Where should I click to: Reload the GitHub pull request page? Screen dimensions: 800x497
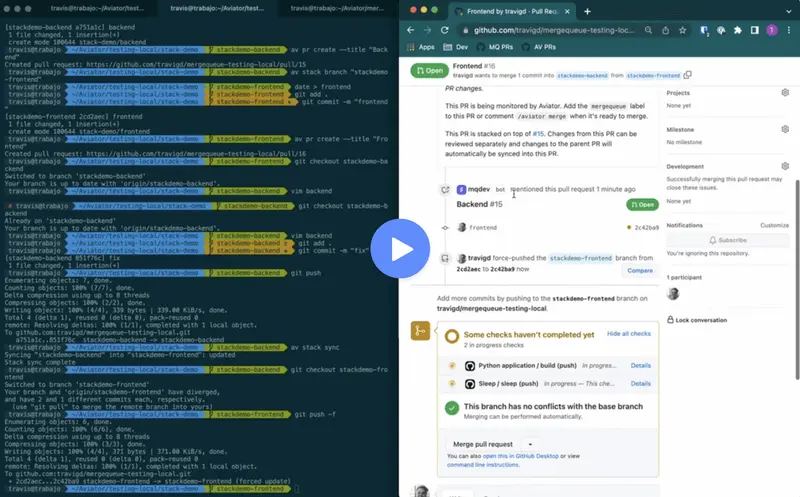(x=444, y=30)
